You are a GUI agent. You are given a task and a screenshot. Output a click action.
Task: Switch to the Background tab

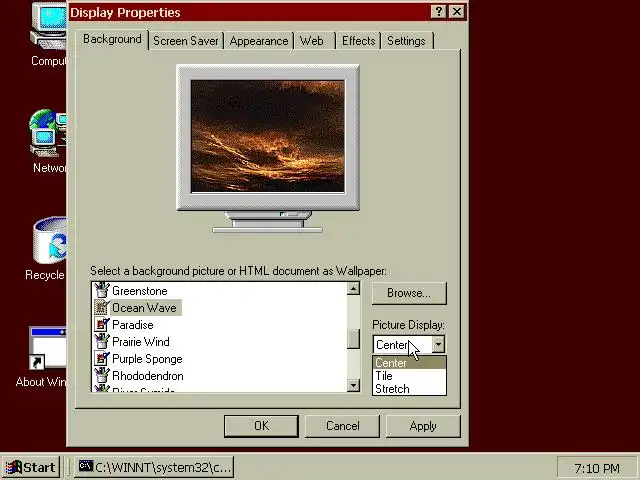point(112,39)
